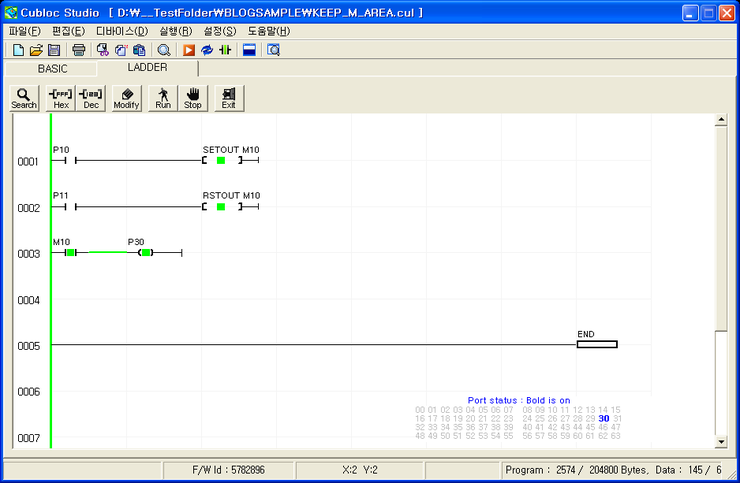Open the 디바이스(D) menu

click(121, 31)
